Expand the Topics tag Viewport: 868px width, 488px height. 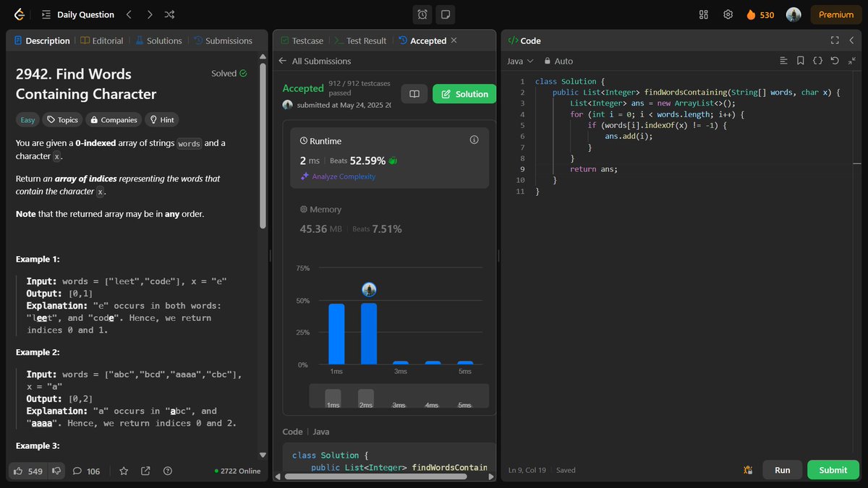[x=62, y=120]
